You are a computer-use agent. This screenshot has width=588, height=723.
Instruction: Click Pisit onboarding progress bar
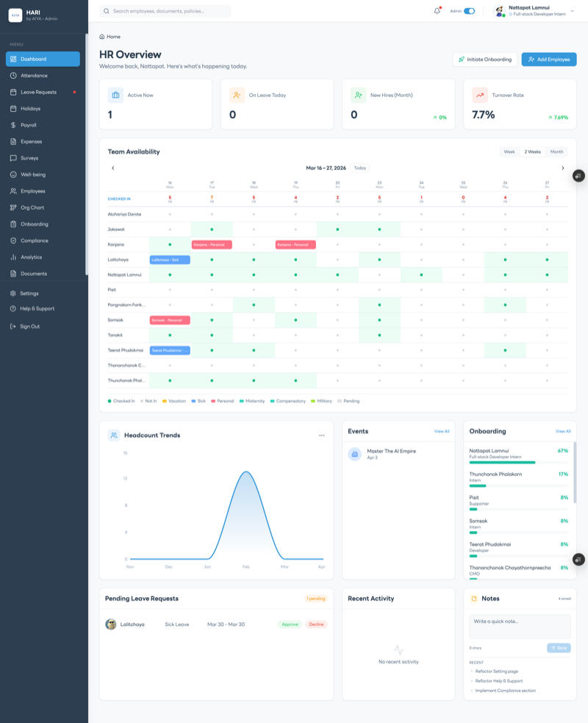point(518,509)
